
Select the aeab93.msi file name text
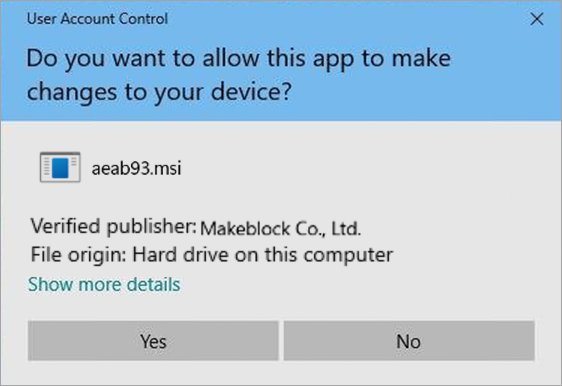pyautogui.click(x=136, y=168)
